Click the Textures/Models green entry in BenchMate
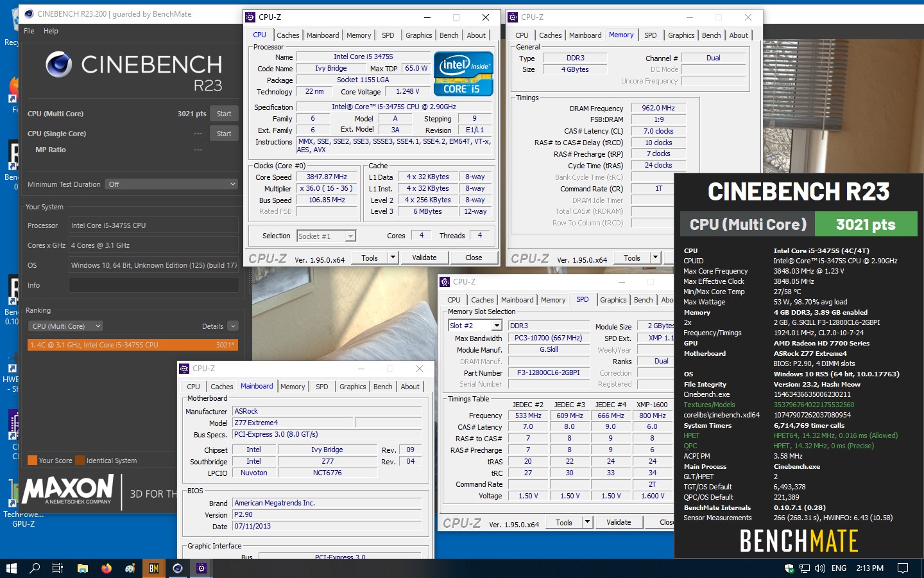This screenshot has height=578, width=924. pyautogui.click(x=709, y=405)
